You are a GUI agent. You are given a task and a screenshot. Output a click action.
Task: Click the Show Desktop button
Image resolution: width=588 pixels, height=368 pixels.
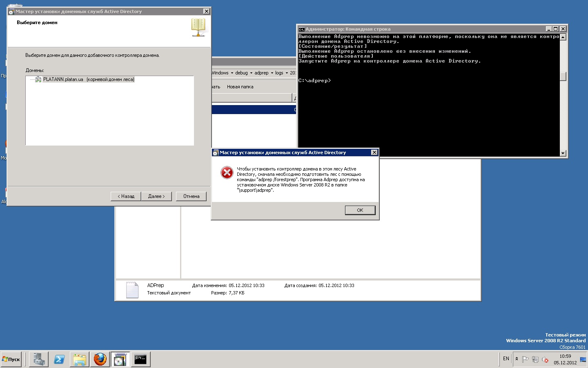[x=583, y=359]
